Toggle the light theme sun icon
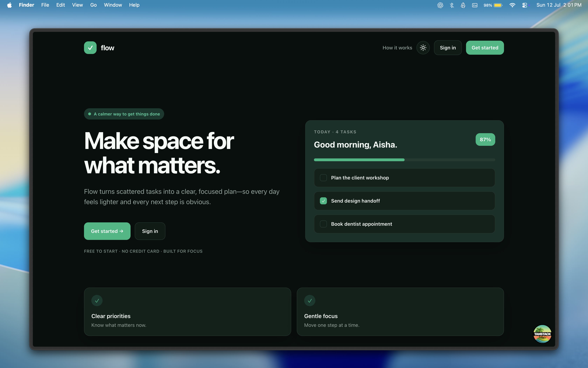 (x=423, y=48)
